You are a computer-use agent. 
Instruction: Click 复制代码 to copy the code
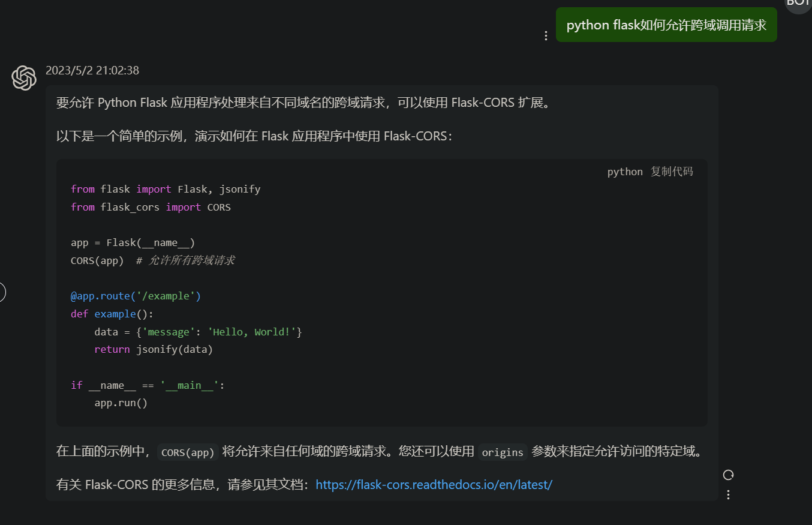pyautogui.click(x=672, y=172)
